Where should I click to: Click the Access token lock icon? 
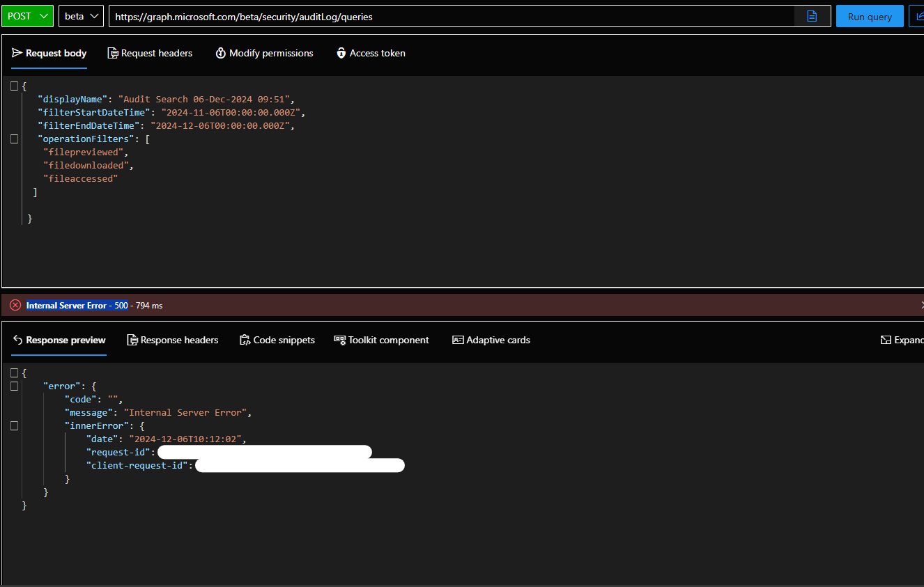[x=341, y=53]
